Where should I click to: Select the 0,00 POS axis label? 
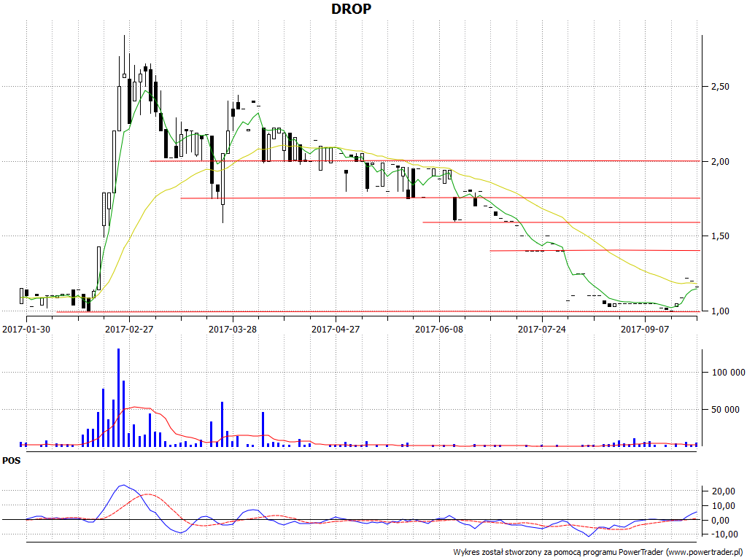[724, 521]
